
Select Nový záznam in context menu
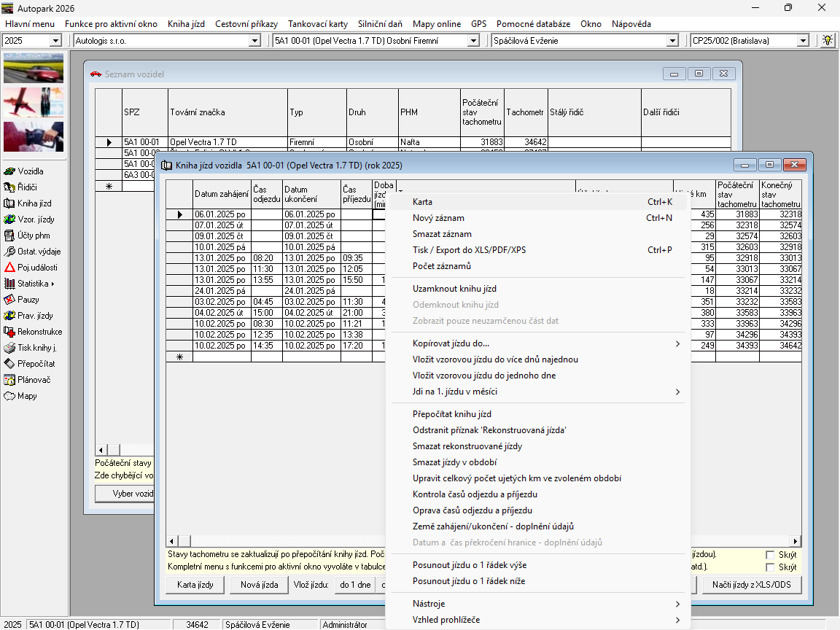click(x=438, y=218)
